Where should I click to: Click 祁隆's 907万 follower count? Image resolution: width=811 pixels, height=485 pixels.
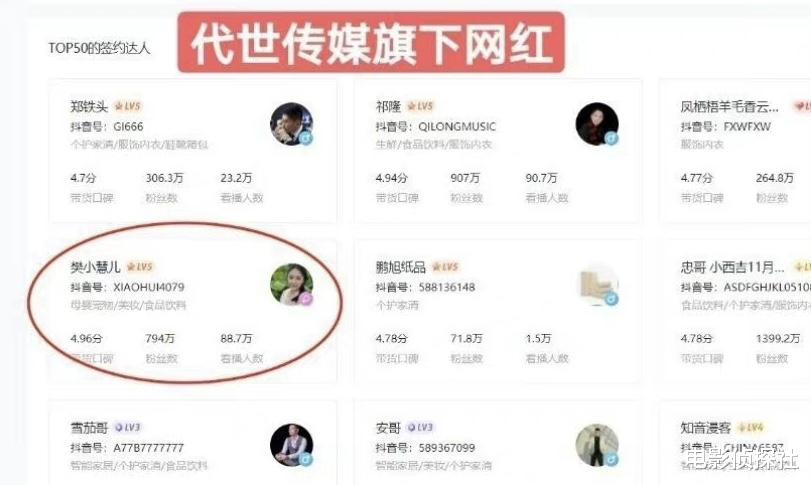[x=465, y=178]
